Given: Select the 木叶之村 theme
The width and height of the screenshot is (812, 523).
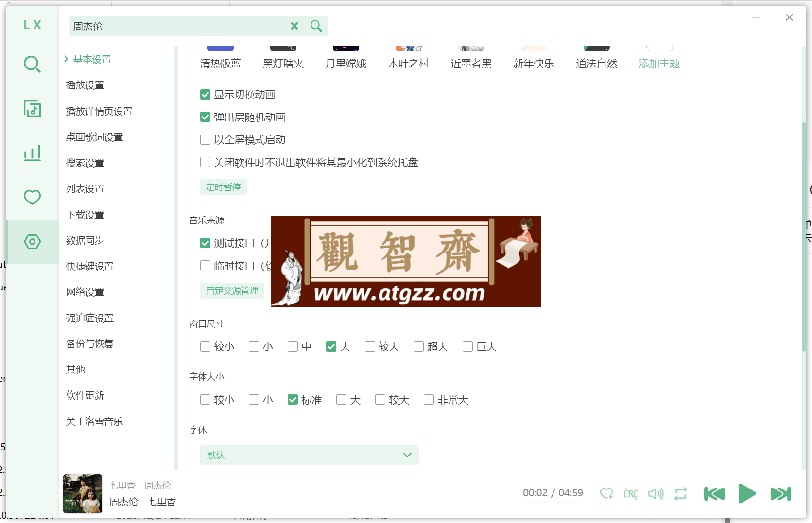Looking at the screenshot, I should (409, 58).
